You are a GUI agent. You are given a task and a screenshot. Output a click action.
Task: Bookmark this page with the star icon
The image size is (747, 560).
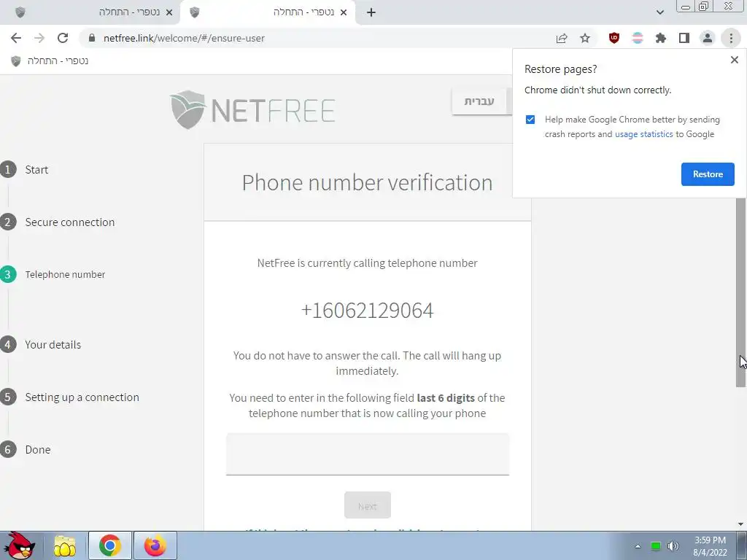click(x=585, y=38)
